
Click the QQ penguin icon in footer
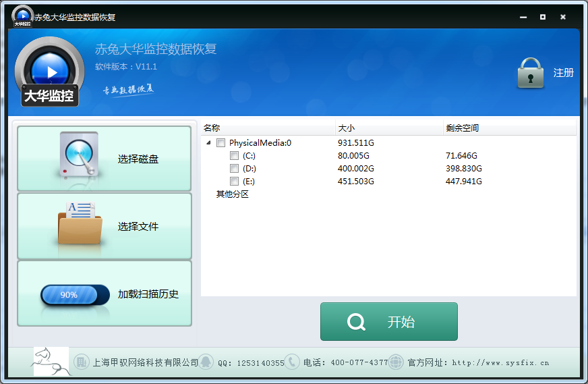pyautogui.click(x=206, y=362)
